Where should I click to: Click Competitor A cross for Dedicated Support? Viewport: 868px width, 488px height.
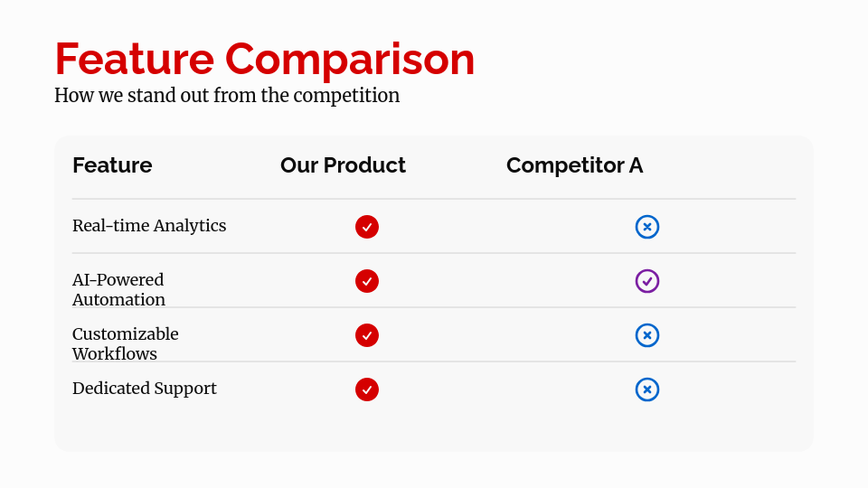647,389
